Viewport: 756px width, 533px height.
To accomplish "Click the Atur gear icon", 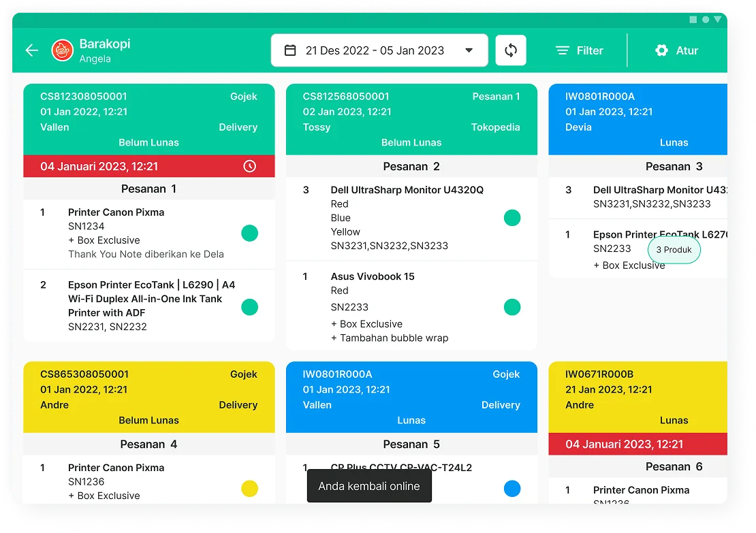I will [x=661, y=50].
